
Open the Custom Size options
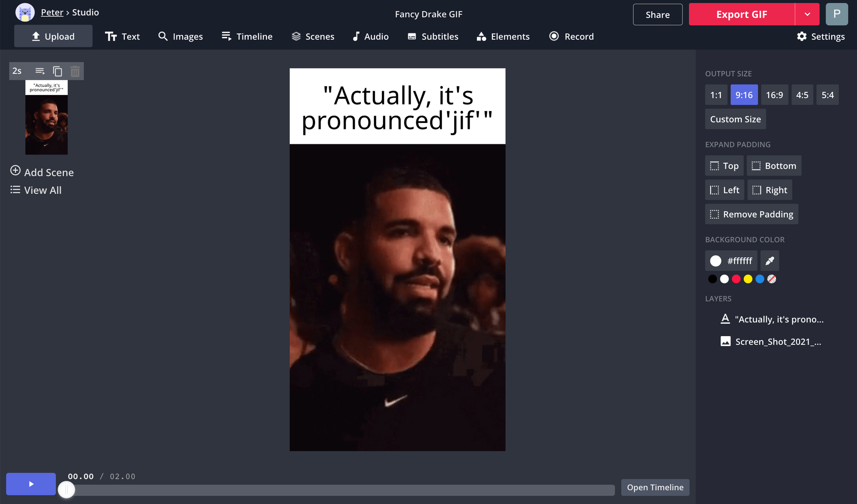[x=735, y=119]
